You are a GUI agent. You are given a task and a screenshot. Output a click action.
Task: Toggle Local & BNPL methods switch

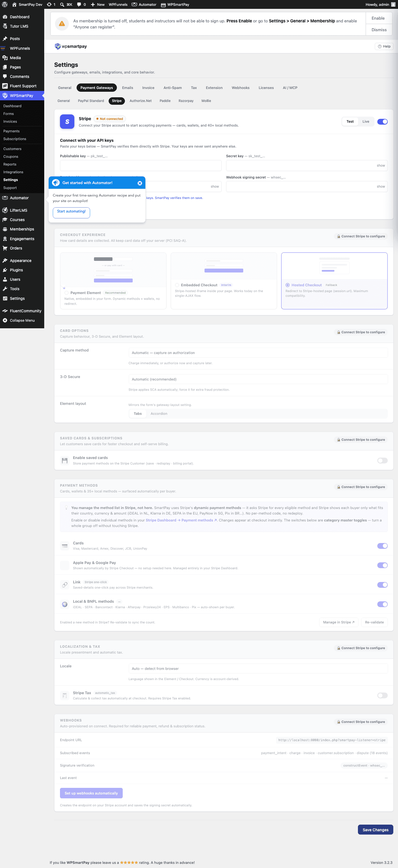coord(382,604)
